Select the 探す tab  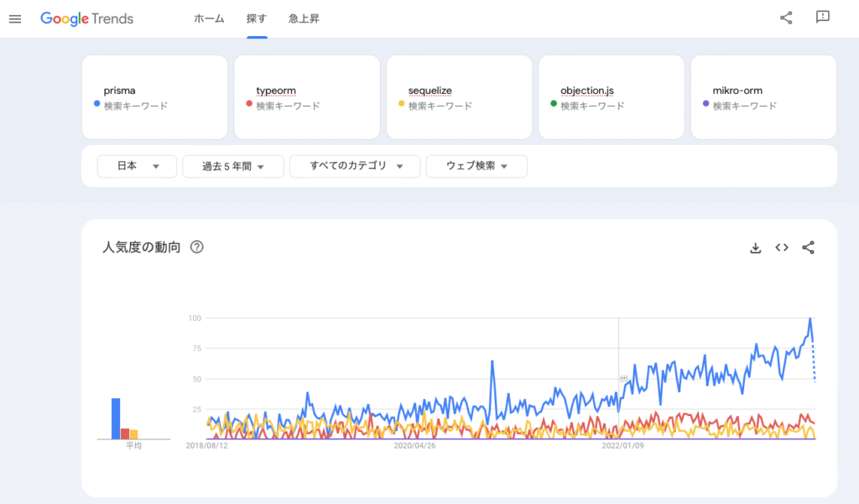tap(257, 18)
